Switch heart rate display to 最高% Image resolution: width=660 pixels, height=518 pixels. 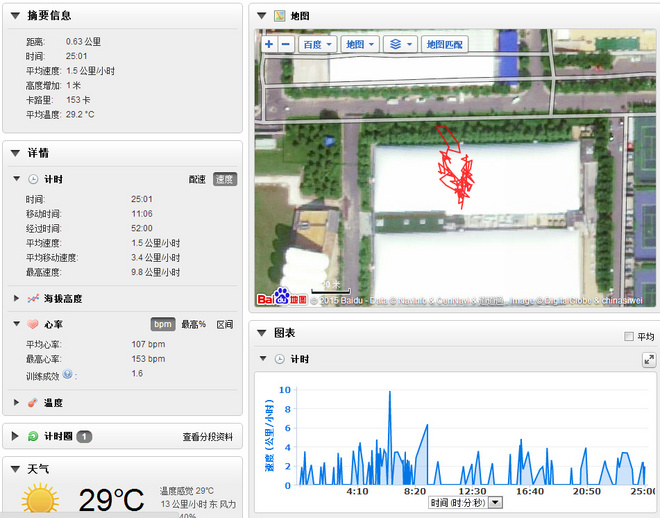194,324
